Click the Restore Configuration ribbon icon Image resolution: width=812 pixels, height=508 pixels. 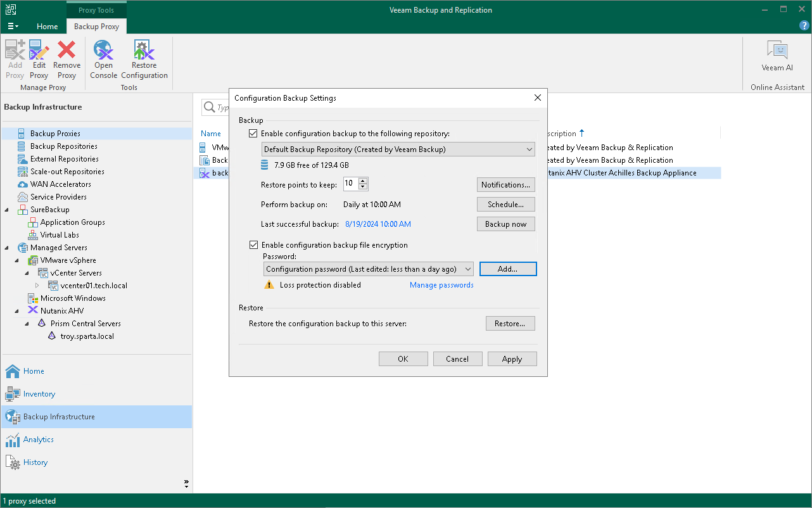click(144, 60)
